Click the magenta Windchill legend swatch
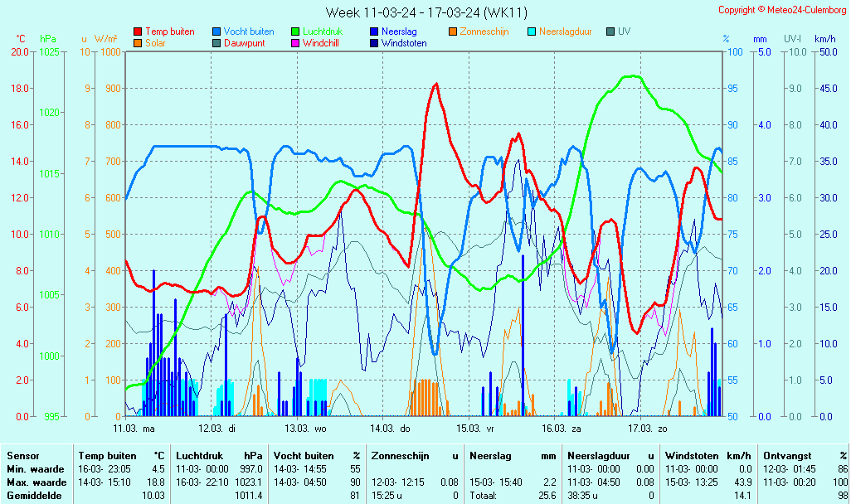 (x=295, y=43)
